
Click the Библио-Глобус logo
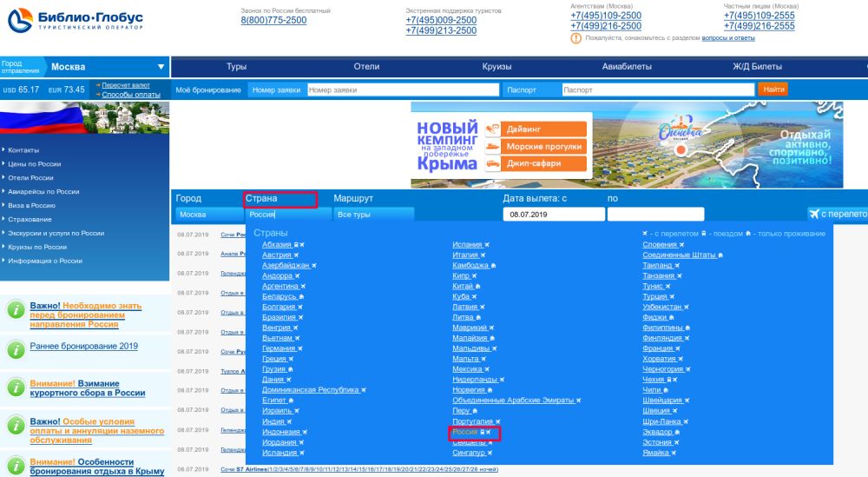(x=75, y=22)
